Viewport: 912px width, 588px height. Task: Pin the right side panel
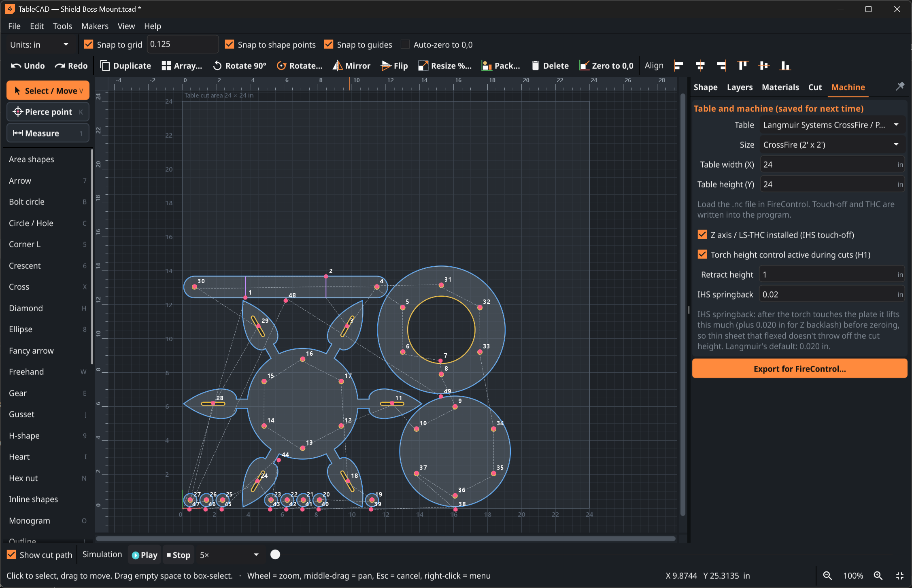[900, 86]
